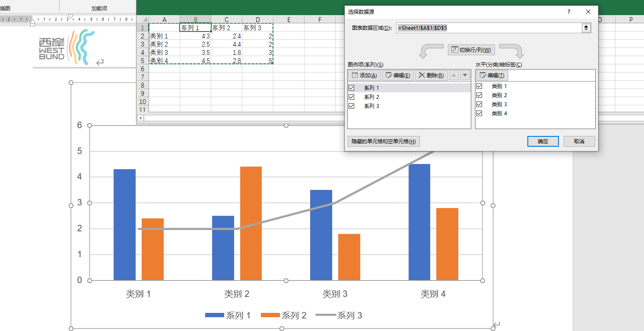Click 切换行/列 button
The width and height of the screenshot is (644, 331).
click(x=471, y=50)
